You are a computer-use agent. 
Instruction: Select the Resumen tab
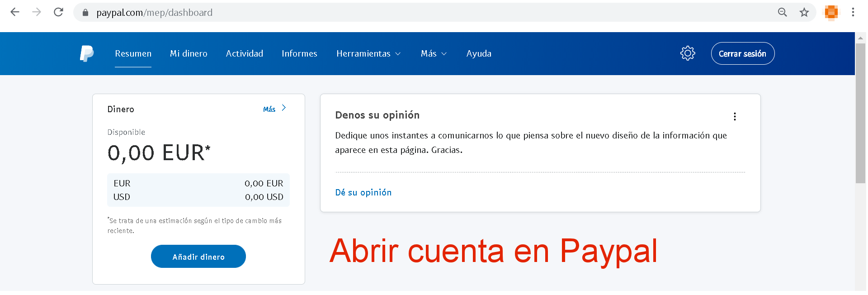pyautogui.click(x=133, y=53)
